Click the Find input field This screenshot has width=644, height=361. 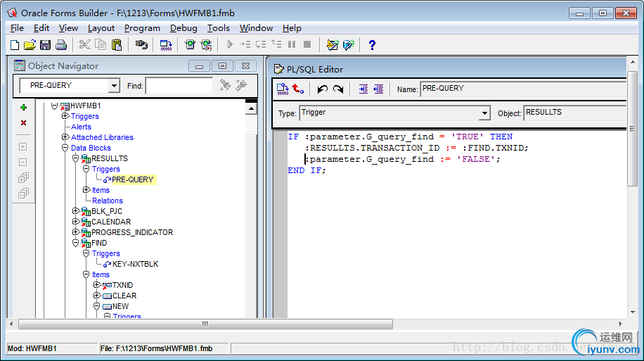tap(179, 86)
